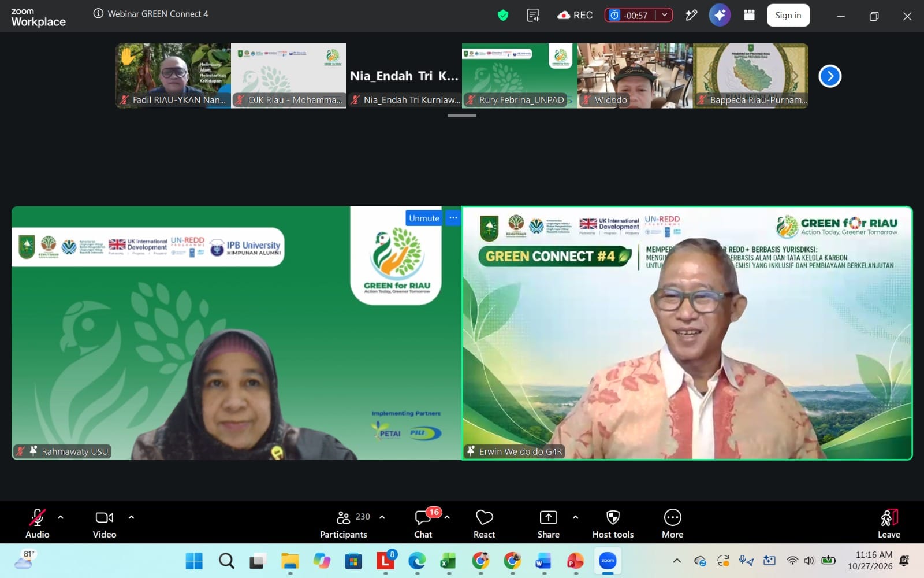Select Nia_Endah Tri Kurniaw... participant tile
The image size is (924, 578).
[404, 76]
